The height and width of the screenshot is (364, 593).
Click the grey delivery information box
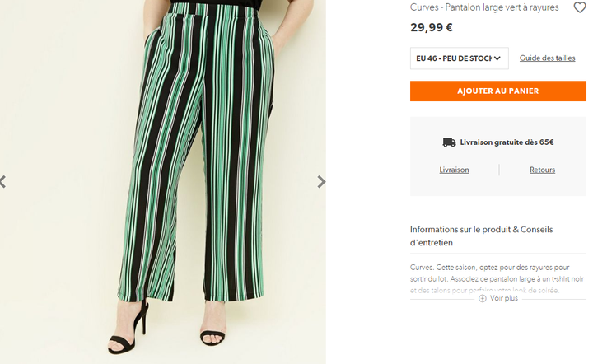tap(497, 156)
